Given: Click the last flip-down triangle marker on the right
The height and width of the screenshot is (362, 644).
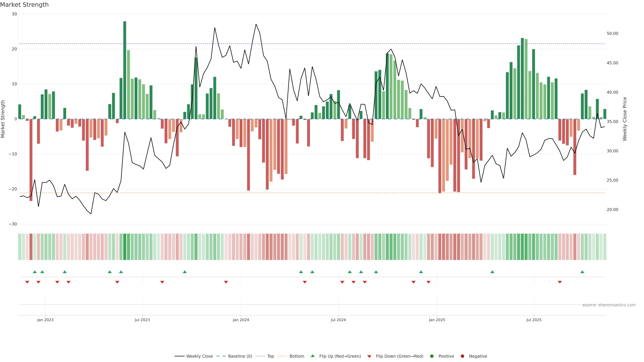Looking at the screenshot, I should point(560,282).
